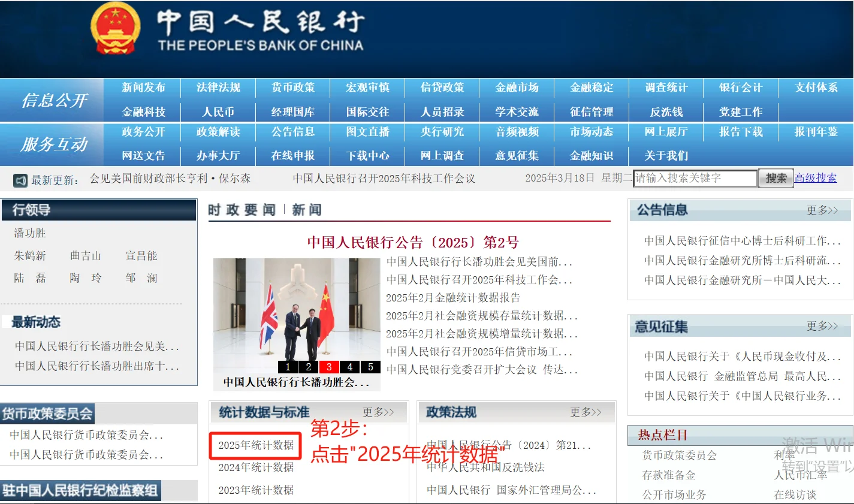Open 2023年统计数据 link
The height and width of the screenshot is (504, 854).
(256, 490)
